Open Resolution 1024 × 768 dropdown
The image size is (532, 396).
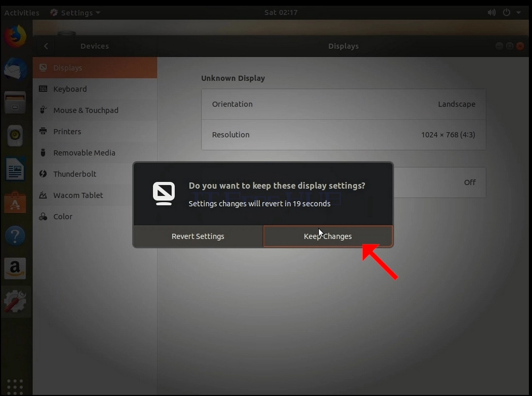[x=344, y=135]
